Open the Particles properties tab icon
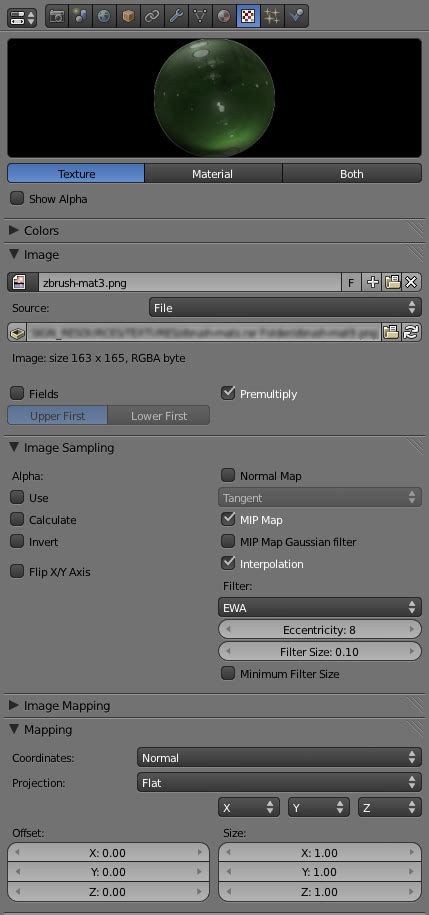The height and width of the screenshot is (915, 429). tap(271, 16)
